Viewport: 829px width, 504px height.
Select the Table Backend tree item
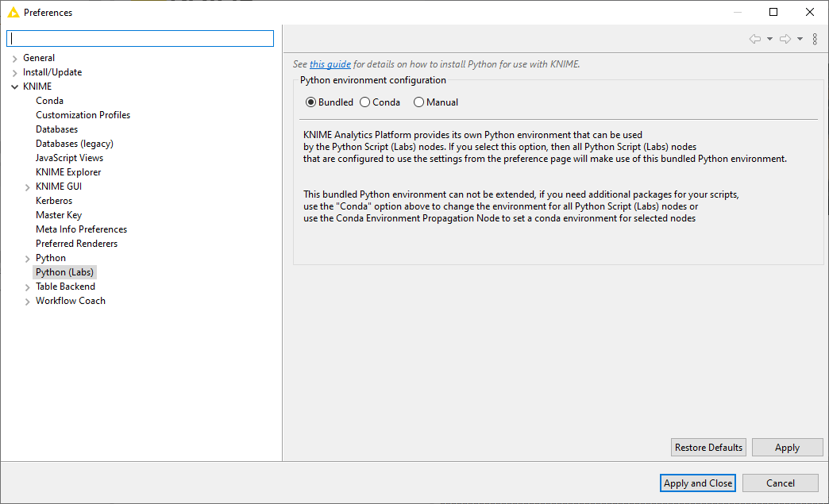[66, 286]
